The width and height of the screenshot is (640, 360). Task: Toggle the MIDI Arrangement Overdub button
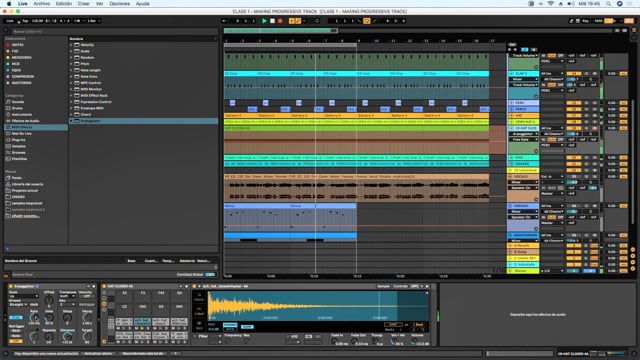[x=291, y=21]
